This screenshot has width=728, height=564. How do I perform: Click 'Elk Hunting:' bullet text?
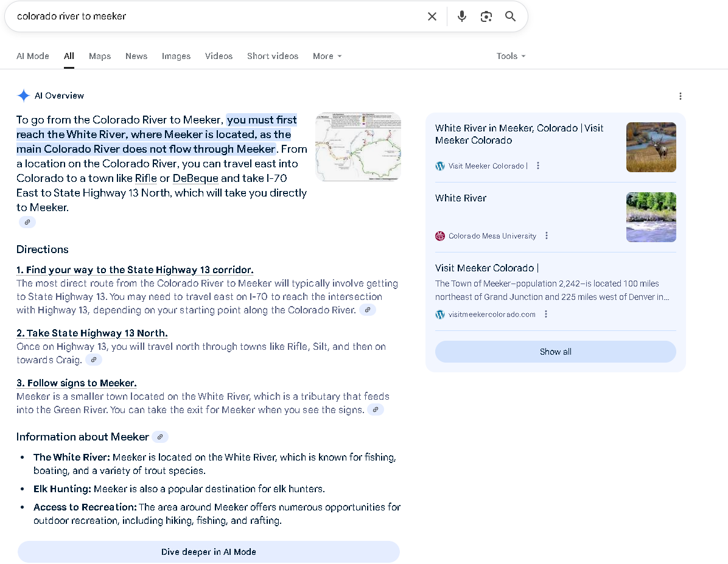(x=62, y=489)
